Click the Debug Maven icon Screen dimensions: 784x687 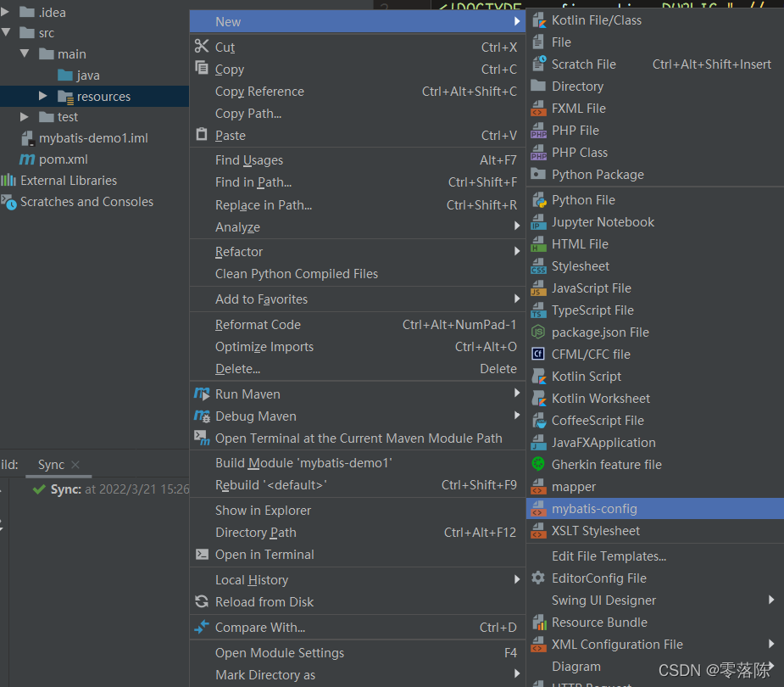pos(202,416)
